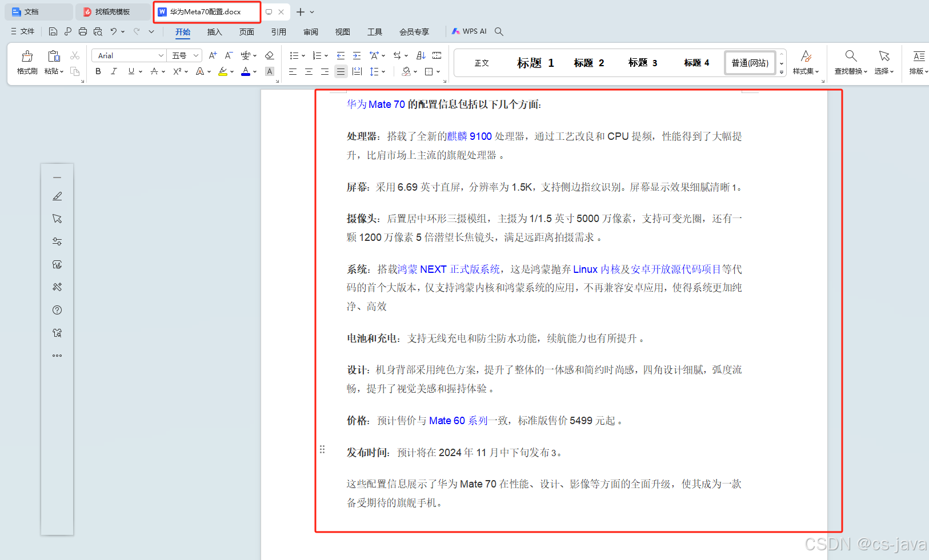Click the Paste (粘贴) clipboard icon
The width and height of the screenshot is (929, 560).
(x=54, y=56)
